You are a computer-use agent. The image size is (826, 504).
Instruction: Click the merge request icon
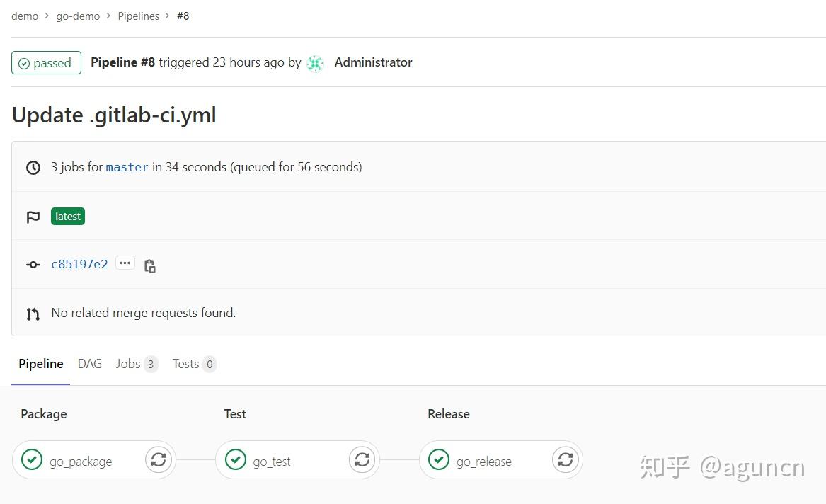click(33, 312)
